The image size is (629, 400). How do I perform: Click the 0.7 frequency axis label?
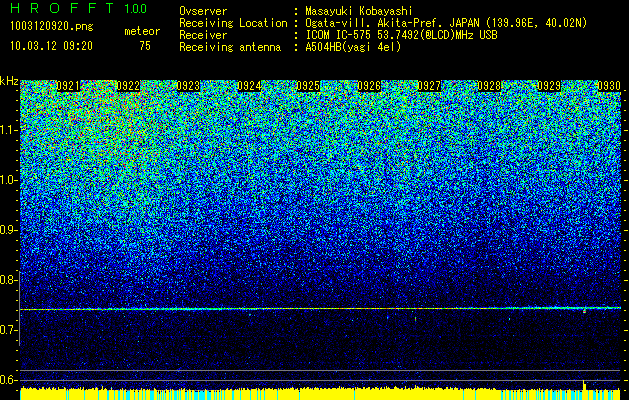coord(8,330)
